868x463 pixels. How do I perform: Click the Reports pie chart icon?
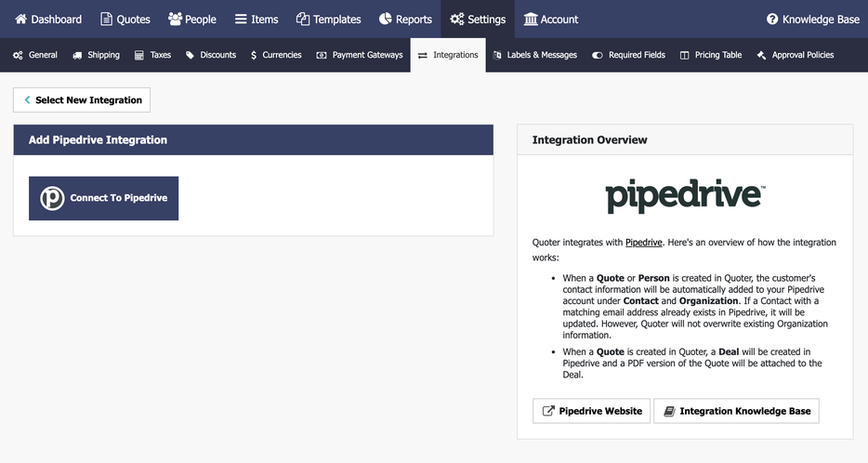pyautogui.click(x=386, y=20)
